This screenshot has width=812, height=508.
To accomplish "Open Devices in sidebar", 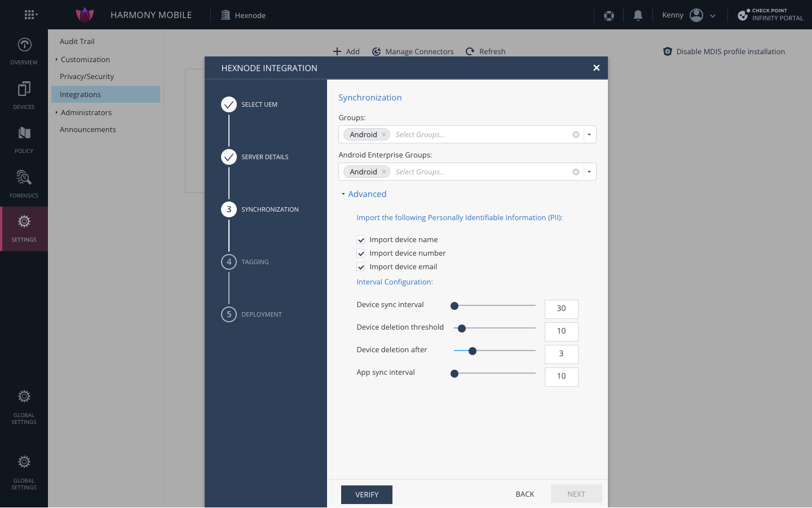I will 24,95.
